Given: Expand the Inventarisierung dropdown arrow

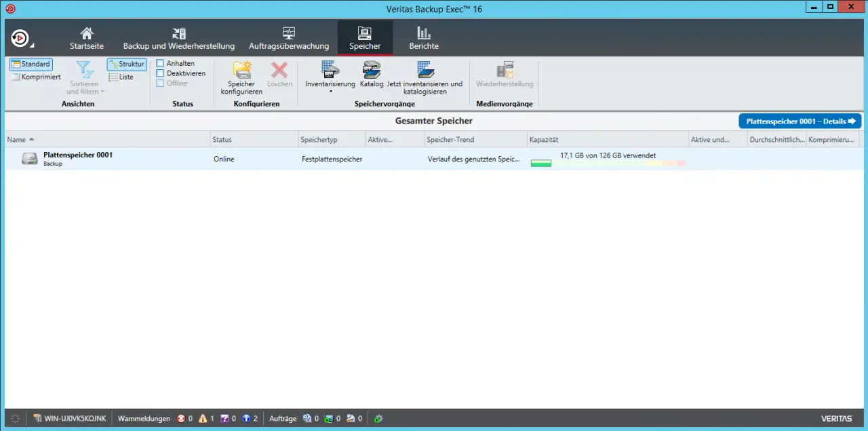Looking at the screenshot, I should tap(330, 92).
